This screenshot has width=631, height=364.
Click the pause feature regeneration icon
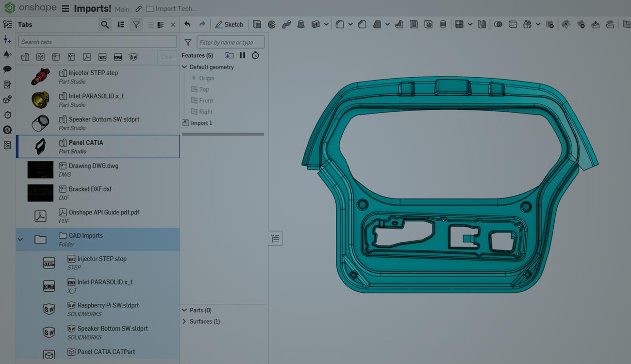tap(242, 55)
